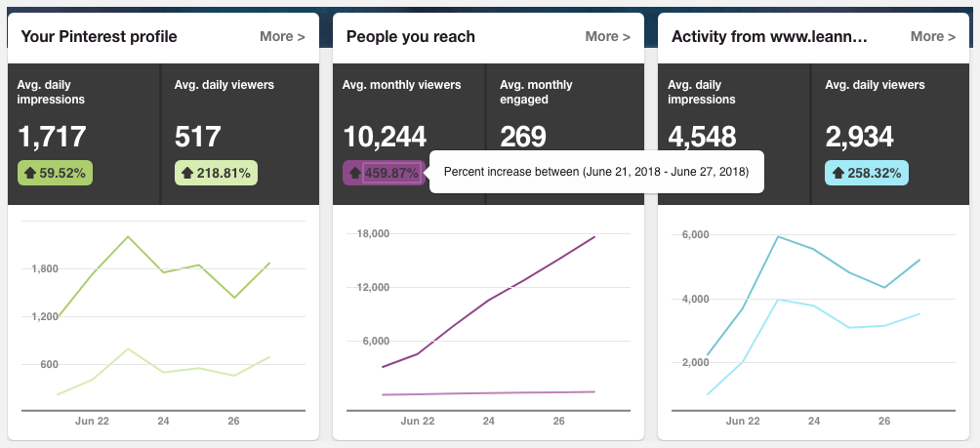
Task: Click the 10,244 avg. monthly viewers value
Action: point(385,137)
